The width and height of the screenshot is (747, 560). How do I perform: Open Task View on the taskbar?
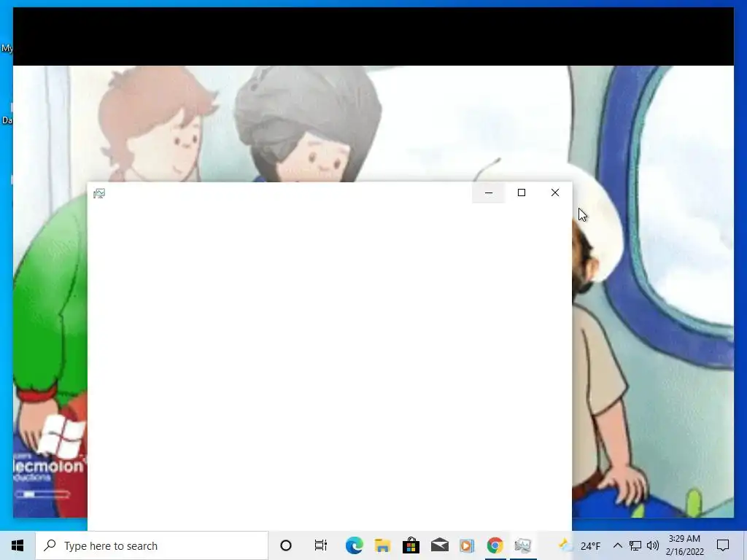[x=321, y=545]
